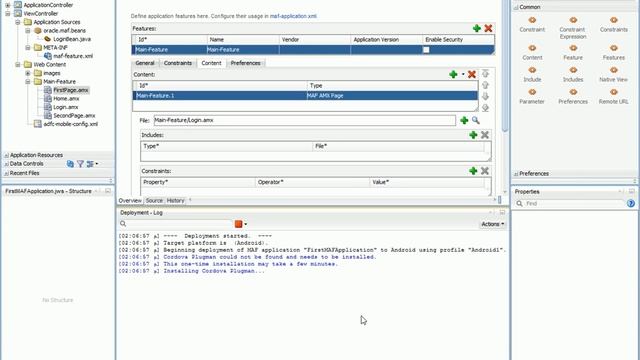
Task: Select the Parameter component in the palette
Action: coord(532,97)
